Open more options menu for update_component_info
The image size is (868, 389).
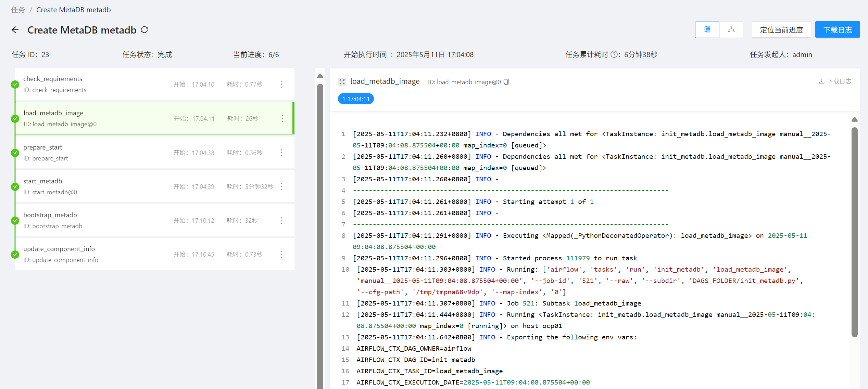point(281,255)
